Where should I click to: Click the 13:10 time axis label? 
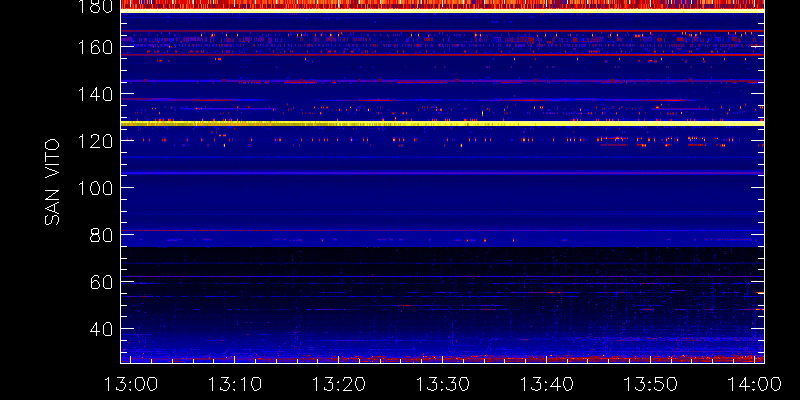click(235, 384)
